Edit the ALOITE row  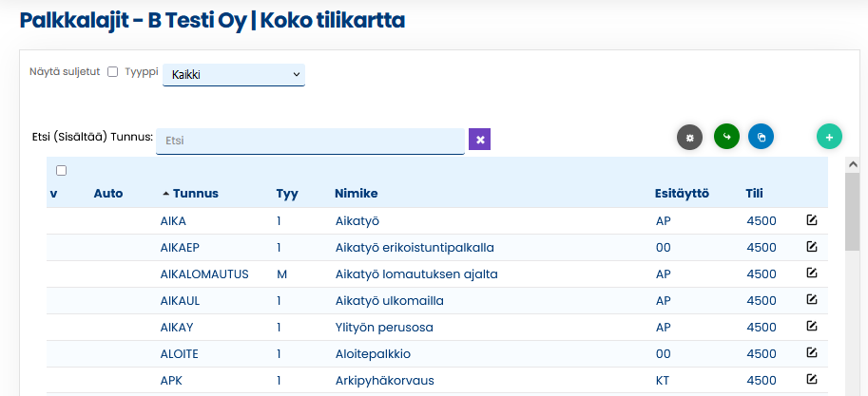(x=811, y=353)
